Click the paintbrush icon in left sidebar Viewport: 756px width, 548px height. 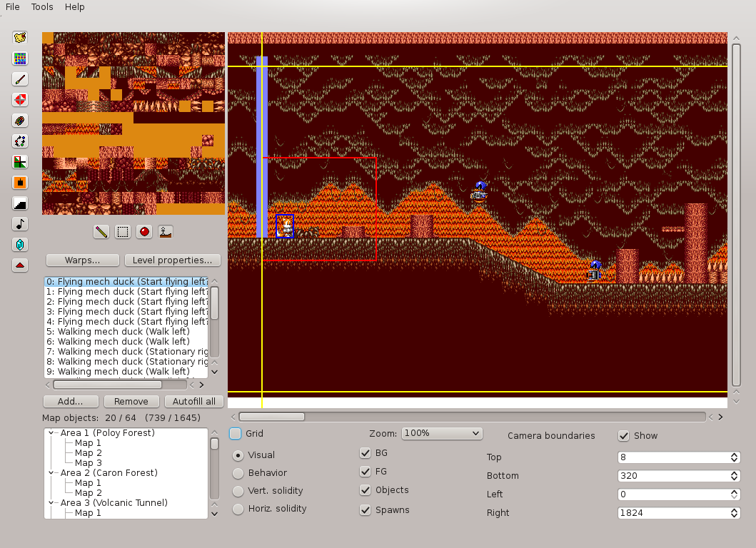21,79
